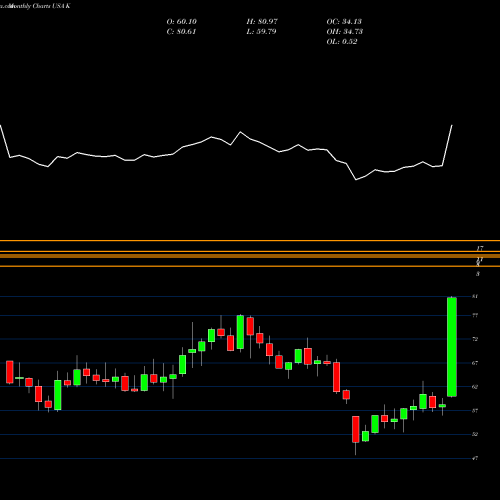The image size is (500, 500).
Task: Click the "L: 59.79" low value
Action: tap(262, 32)
